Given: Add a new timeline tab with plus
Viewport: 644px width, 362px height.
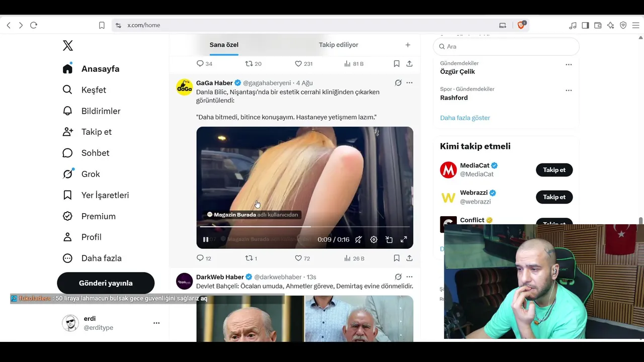Looking at the screenshot, I should click(x=408, y=45).
